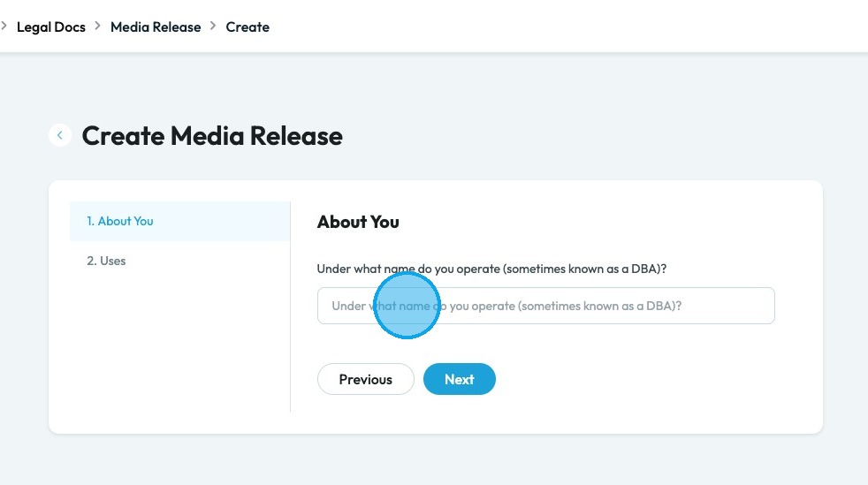Screen dimensions: 868x485
Task: Click the chevron between Legal Docs and Media Release
Action: pyautogui.click(x=98, y=27)
